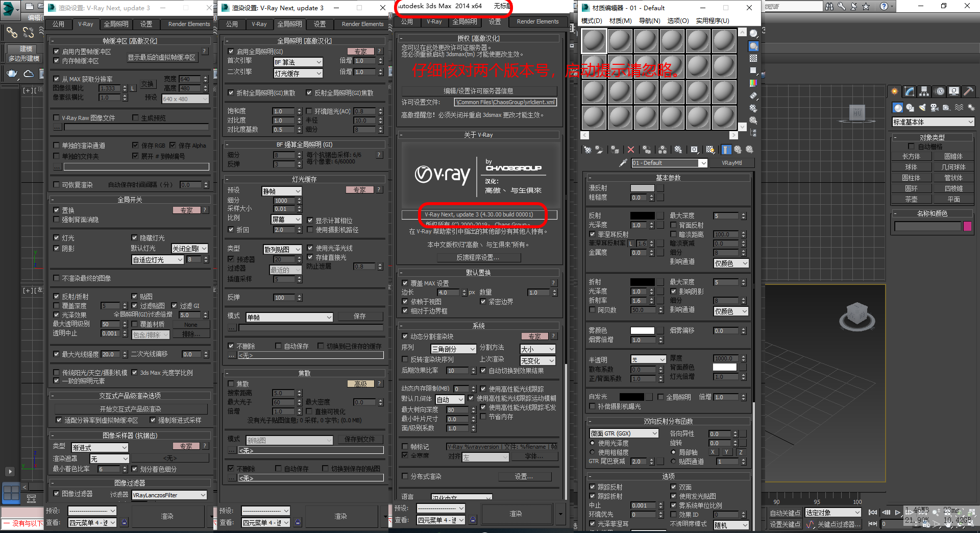Open light cache 预设 静帧 dropdown

coord(282,191)
